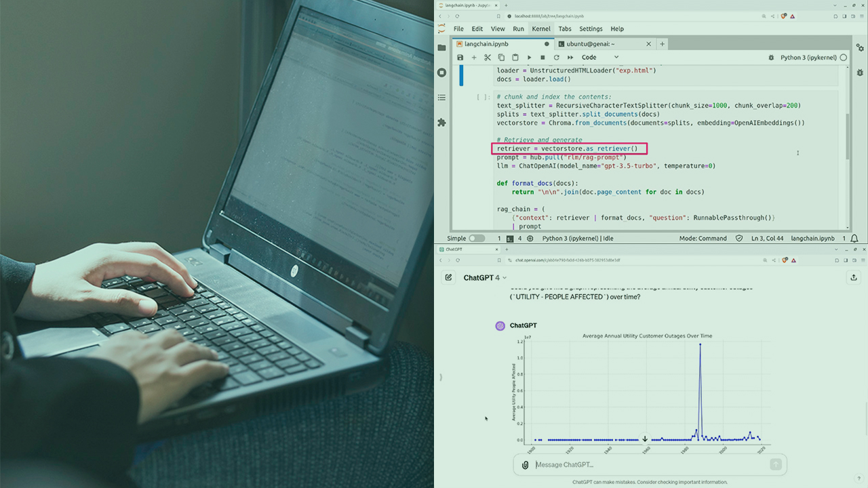Restart kernel and run all cells
This screenshot has width=868, height=488.
[570, 58]
